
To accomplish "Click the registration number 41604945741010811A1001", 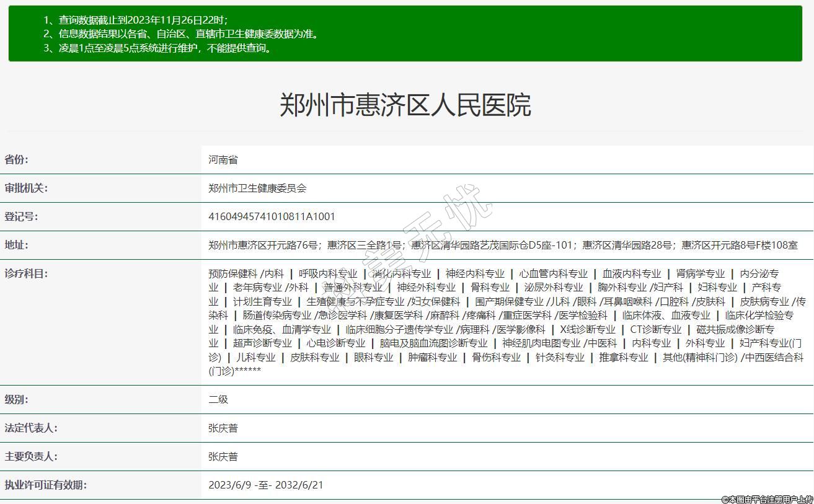I will pyautogui.click(x=272, y=217).
